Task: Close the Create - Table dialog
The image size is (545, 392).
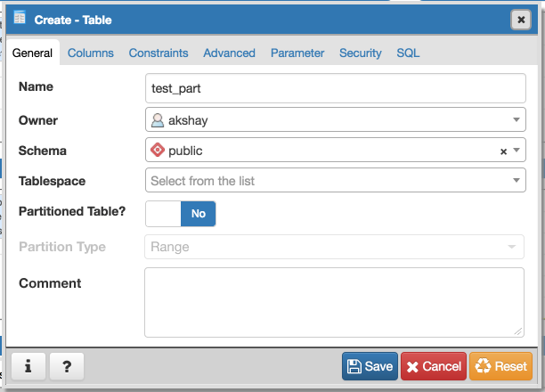Action: 519,19
